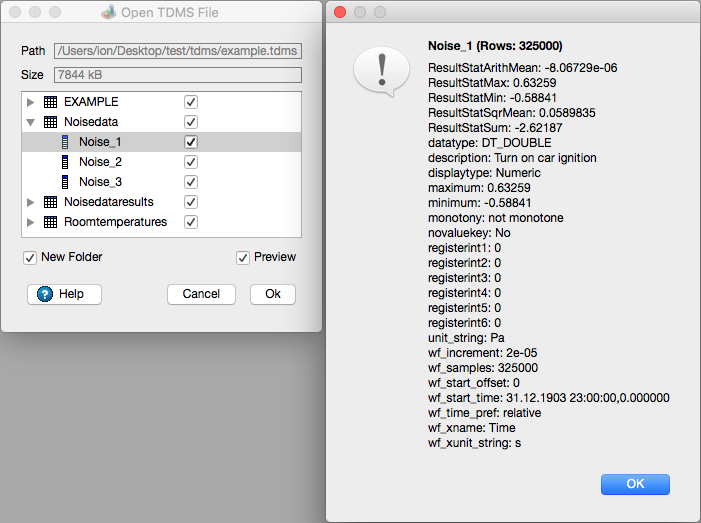Viewport: 701px width, 523px height.
Task: Select the Noise_2 tree item
Action: point(100,162)
